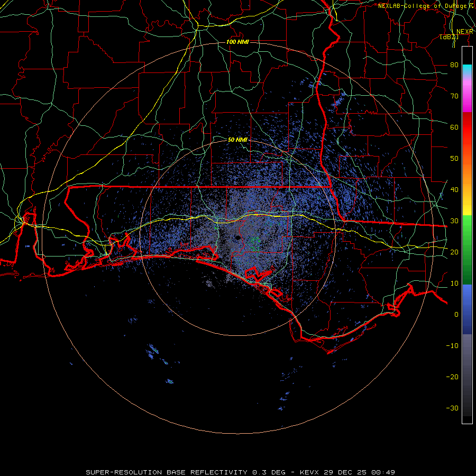Screen dimensions: 476x476
Task: Click the green band of the color scale
Action: click(467, 250)
